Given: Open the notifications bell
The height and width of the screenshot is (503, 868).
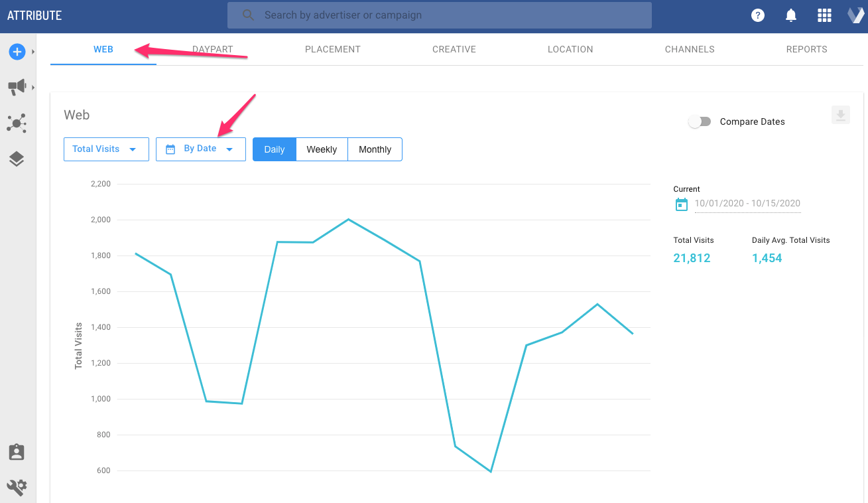Looking at the screenshot, I should coord(791,15).
